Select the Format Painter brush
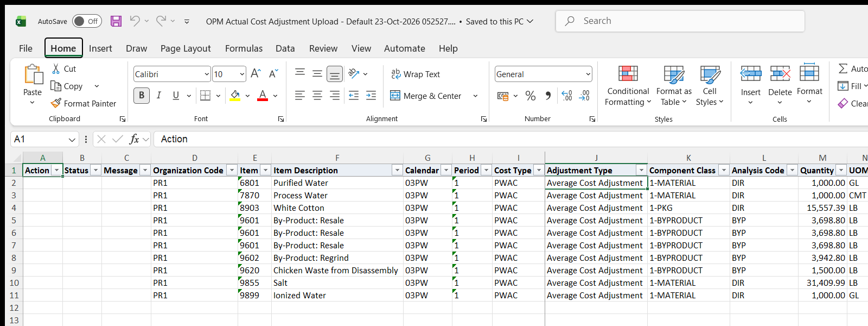868x326 pixels. click(56, 103)
